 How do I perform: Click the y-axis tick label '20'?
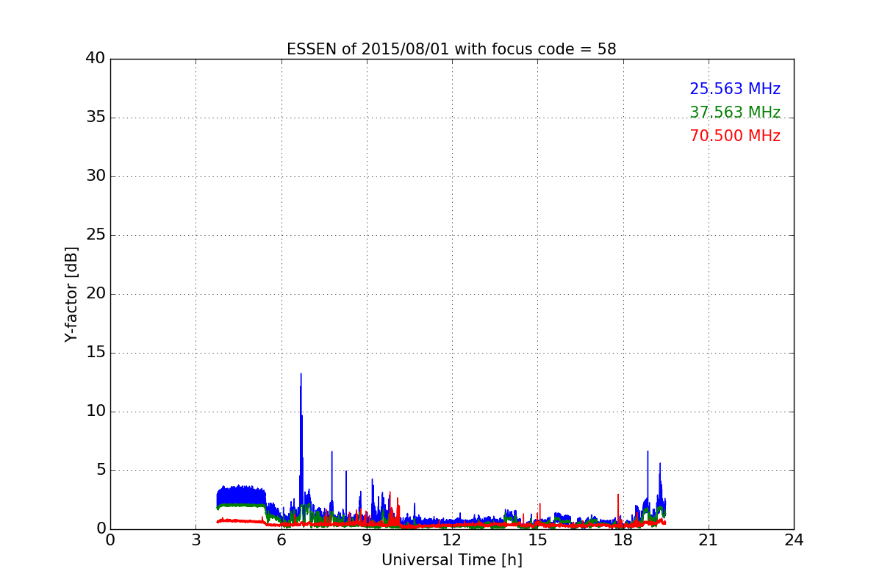point(96,294)
